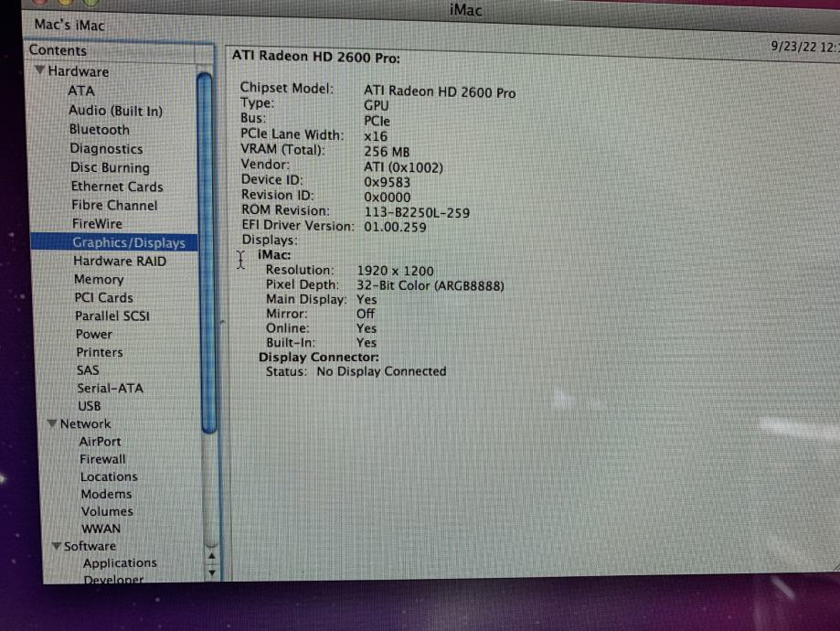This screenshot has width=840, height=631.
Task: Click EFI Driver Version 01.00.259
Action: click(x=396, y=227)
